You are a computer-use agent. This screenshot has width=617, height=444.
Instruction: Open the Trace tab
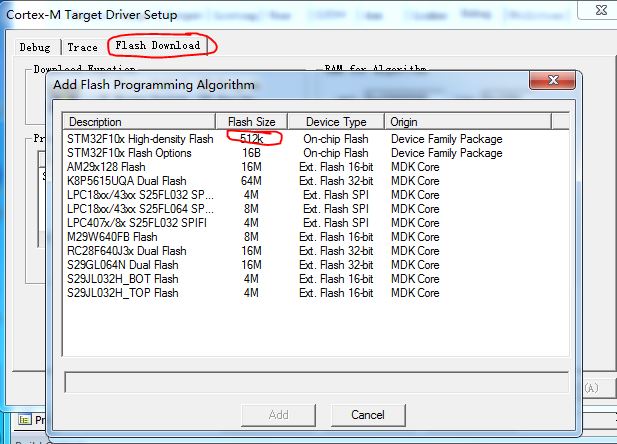click(82, 47)
